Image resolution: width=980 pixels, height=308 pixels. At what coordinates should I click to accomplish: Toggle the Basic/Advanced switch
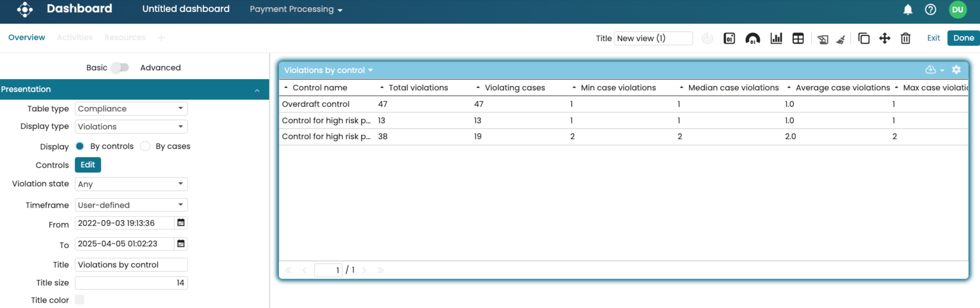120,68
